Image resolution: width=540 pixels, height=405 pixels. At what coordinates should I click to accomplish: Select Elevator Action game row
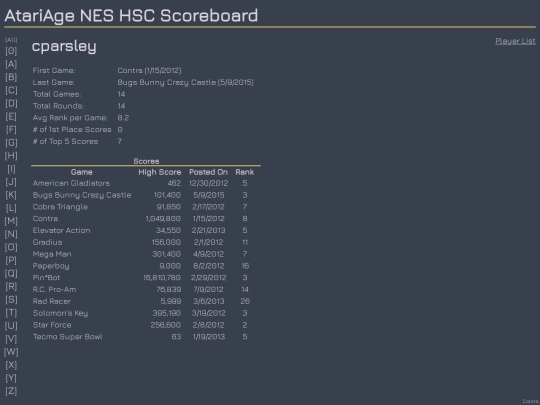pos(146,230)
